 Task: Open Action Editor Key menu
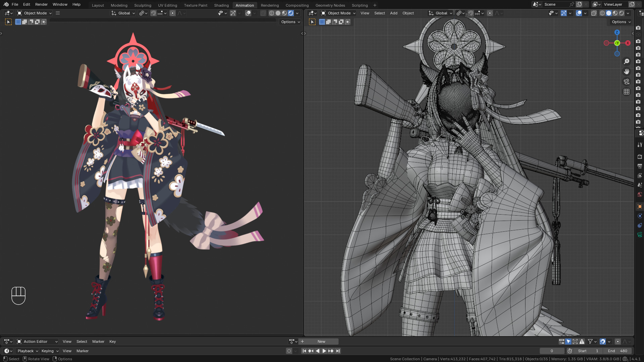click(112, 342)
